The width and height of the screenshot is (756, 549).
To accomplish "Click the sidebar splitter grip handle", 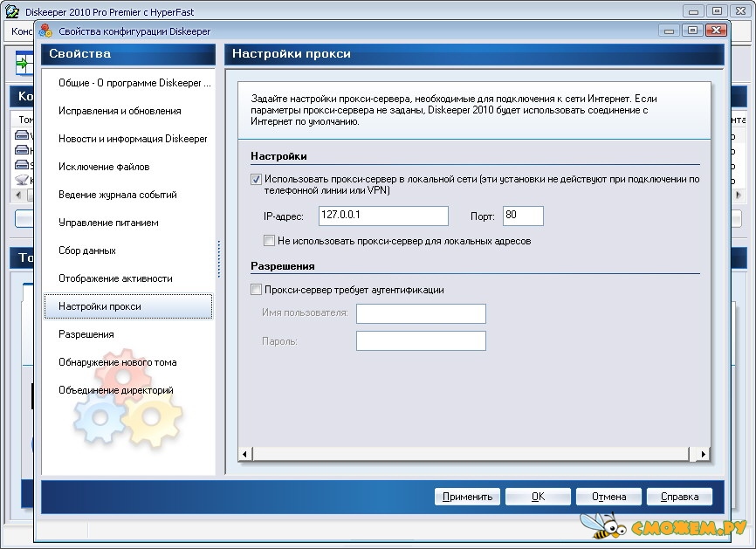I will [x=219, y=259].
